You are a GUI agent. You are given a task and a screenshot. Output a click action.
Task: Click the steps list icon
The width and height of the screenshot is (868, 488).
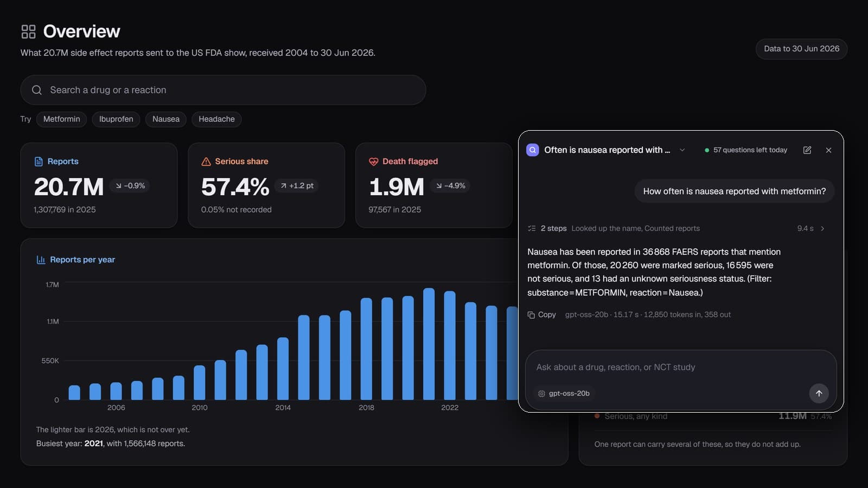(x=532, y=228)
